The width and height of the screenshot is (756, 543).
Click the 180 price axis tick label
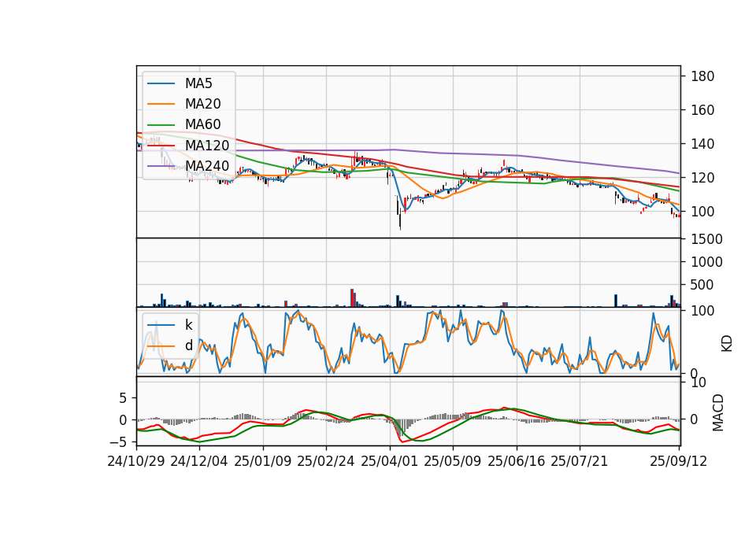pyautogui.click(x=702, y=76)
